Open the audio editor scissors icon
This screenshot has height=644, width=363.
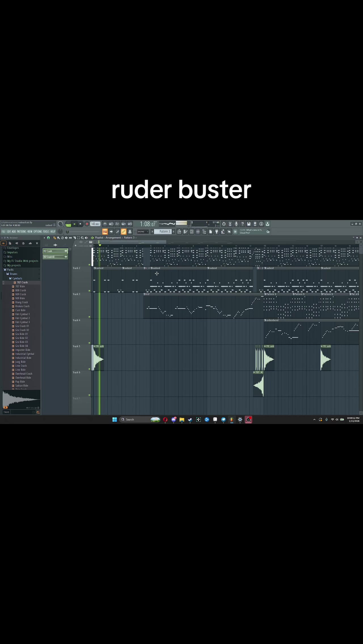tap(230, 224)
